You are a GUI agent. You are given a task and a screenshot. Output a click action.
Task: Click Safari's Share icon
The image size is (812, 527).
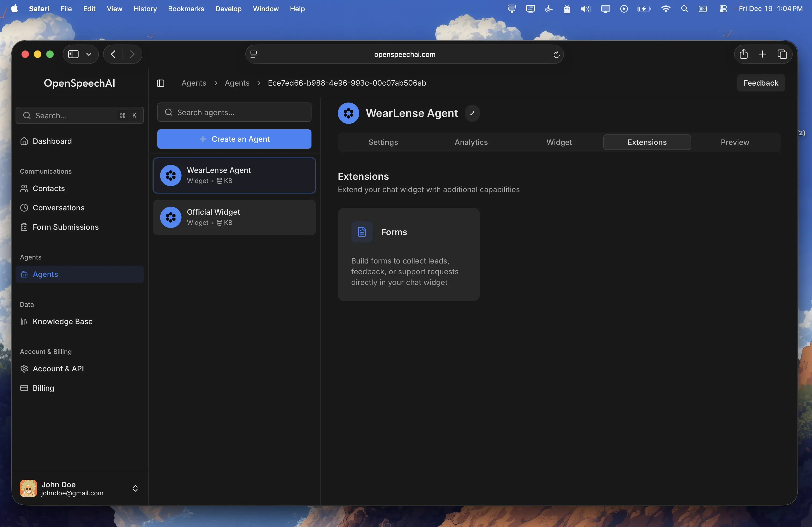tap(744, 54)
